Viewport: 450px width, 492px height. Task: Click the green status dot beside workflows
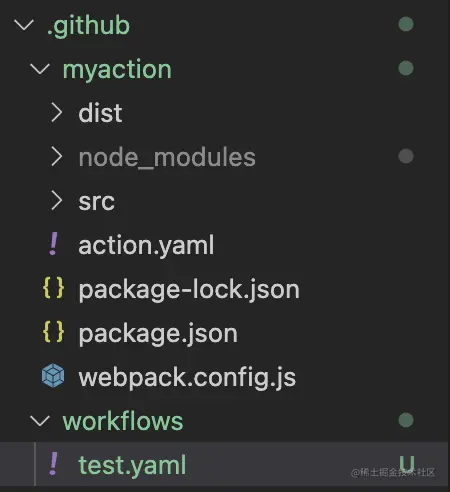[x=406, y=420]
